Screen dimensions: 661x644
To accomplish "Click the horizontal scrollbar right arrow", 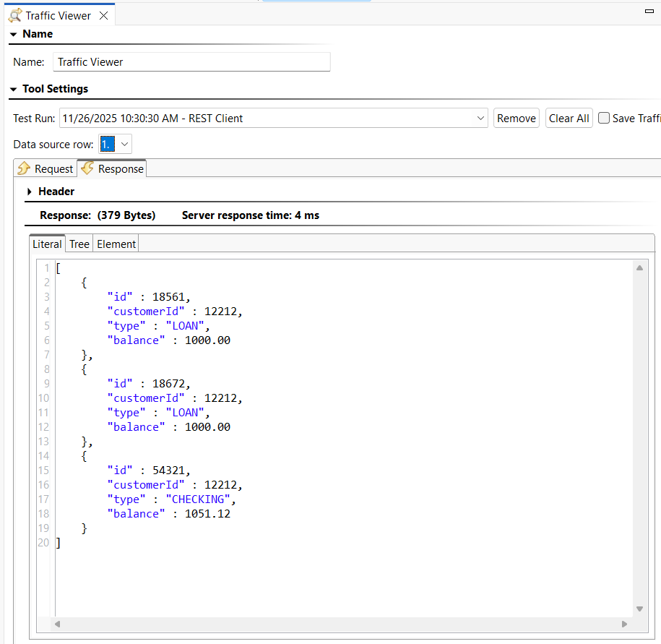I will point(624,624).
